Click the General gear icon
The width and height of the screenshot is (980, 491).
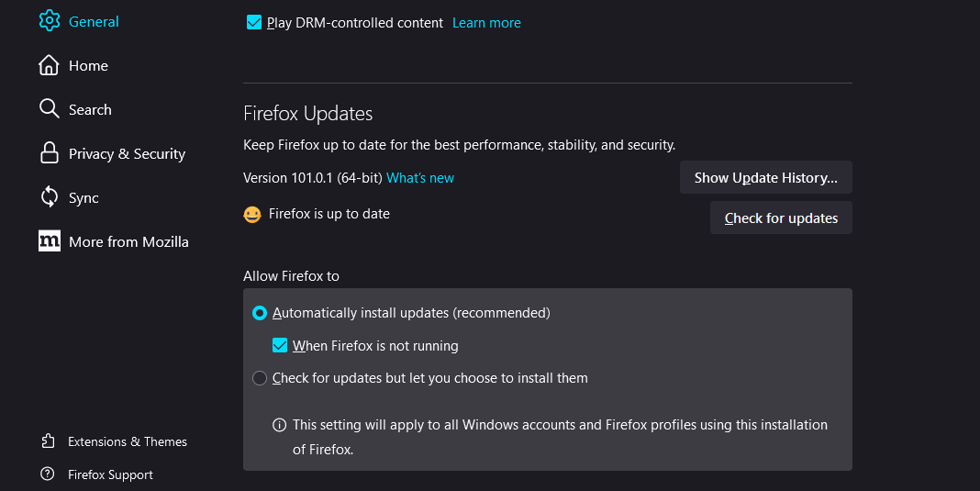click(50, 20)
